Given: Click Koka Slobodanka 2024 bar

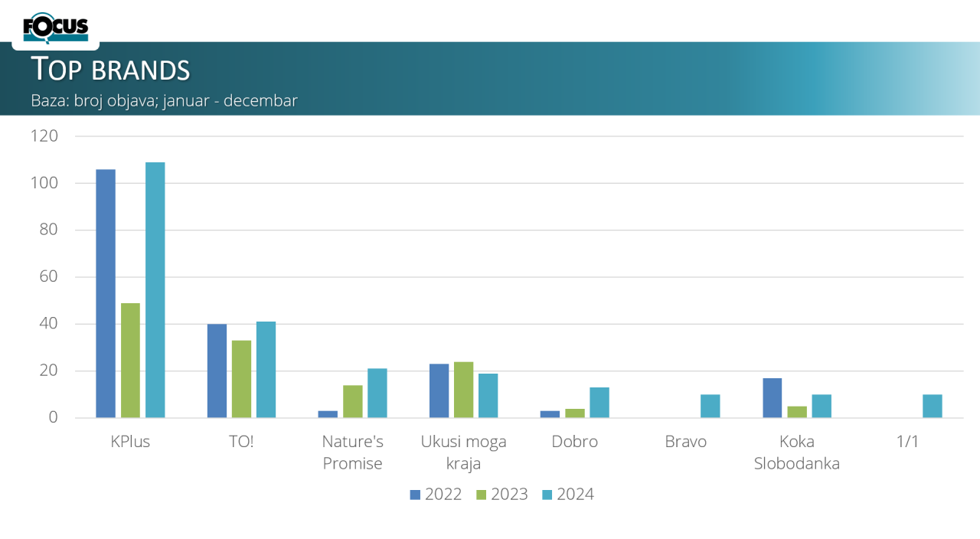Looking at the screenshot, I should [x=822, y=407].
